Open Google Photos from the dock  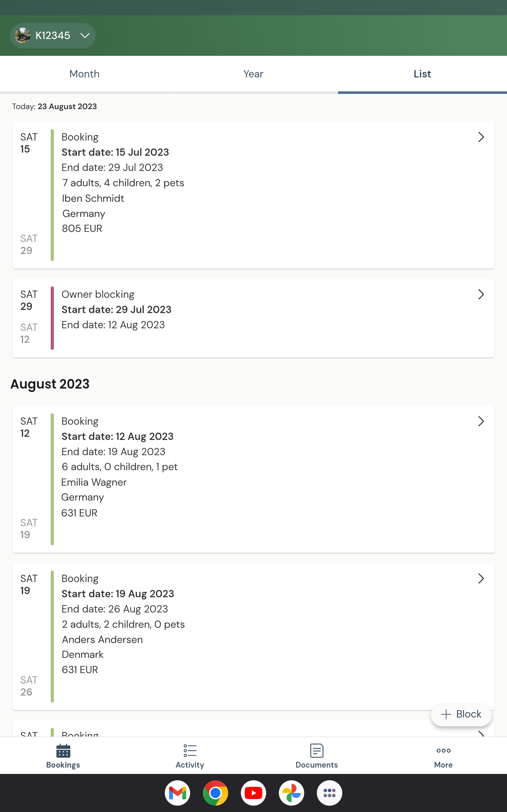click(x=292, y=793)
